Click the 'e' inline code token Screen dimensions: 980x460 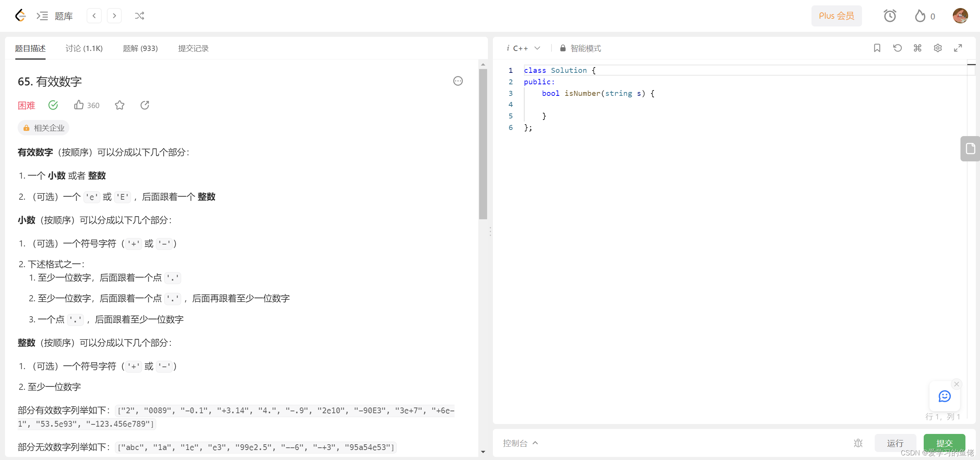(x=92, y=197)
